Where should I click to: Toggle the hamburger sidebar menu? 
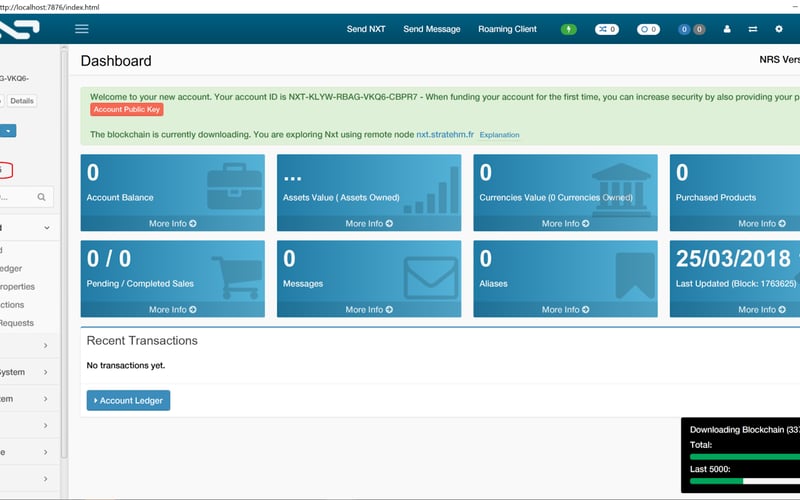click(x=82, y=29)
